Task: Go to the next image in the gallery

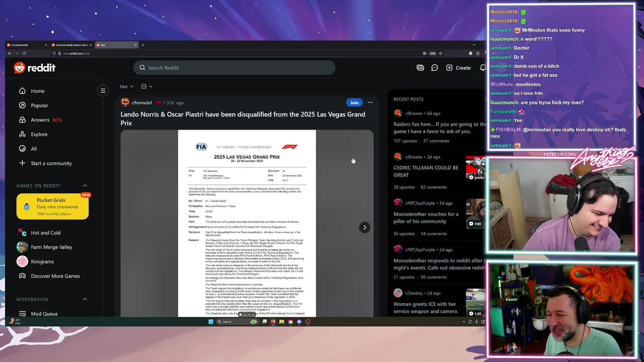Action: point(364,227)
